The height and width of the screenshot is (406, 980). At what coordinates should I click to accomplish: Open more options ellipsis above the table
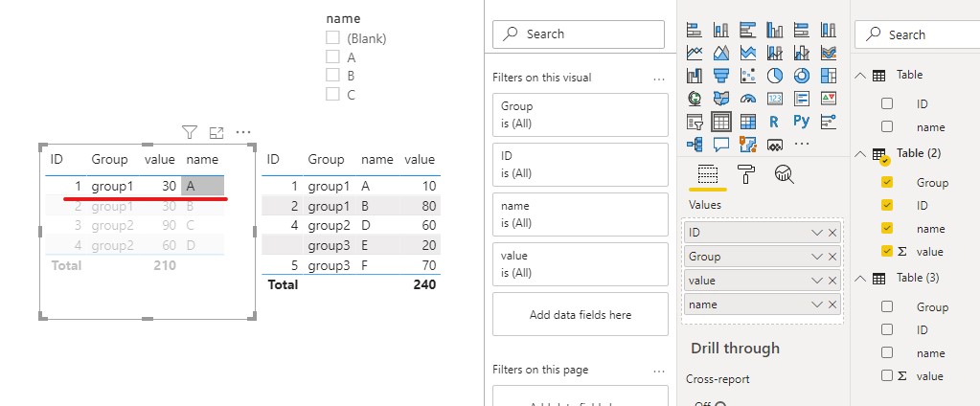click(x=243, y=132)
